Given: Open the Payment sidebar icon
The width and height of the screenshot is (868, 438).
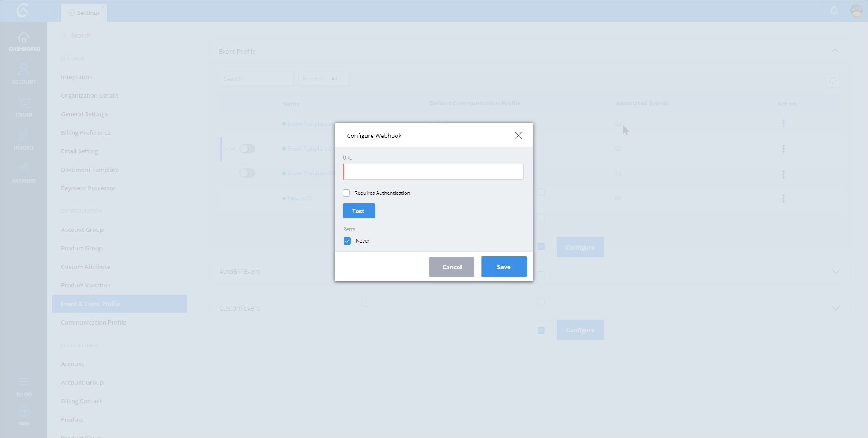Looking at the screenshot, I should pos(24,169).
